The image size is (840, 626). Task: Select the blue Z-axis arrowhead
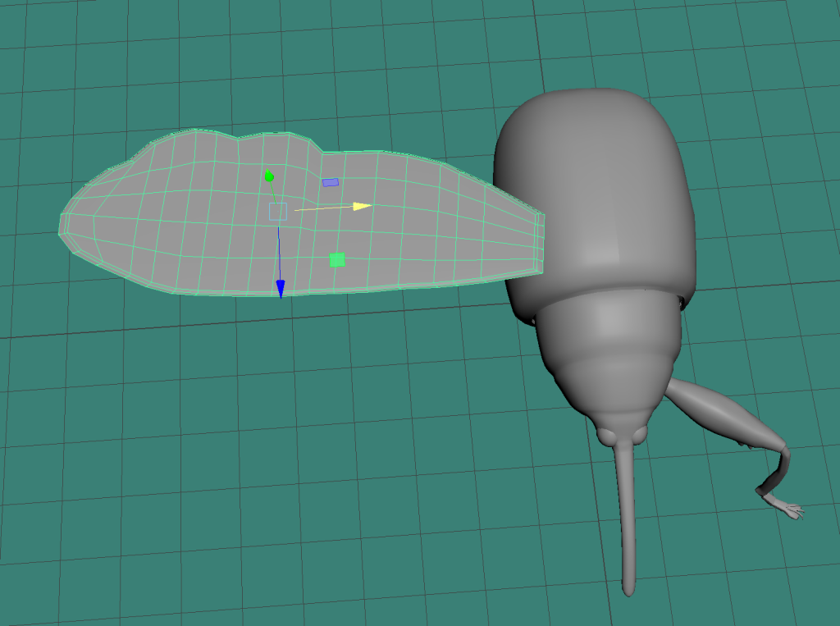[280, 288]
